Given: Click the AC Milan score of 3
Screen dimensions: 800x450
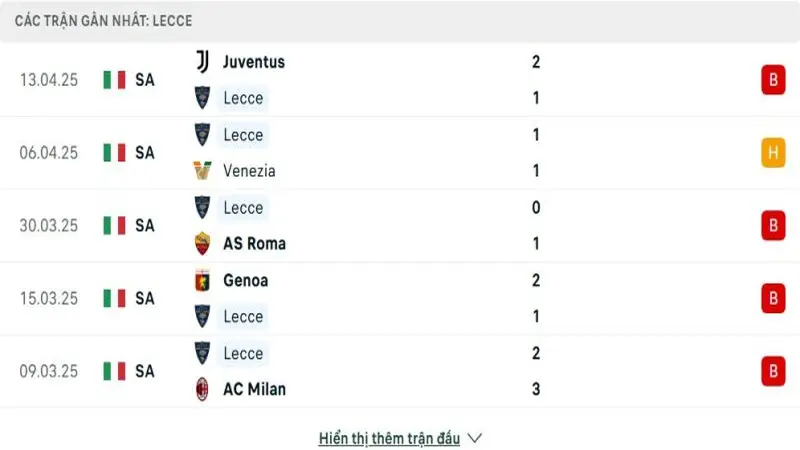Looking at the screenshot, I should 536,389.
